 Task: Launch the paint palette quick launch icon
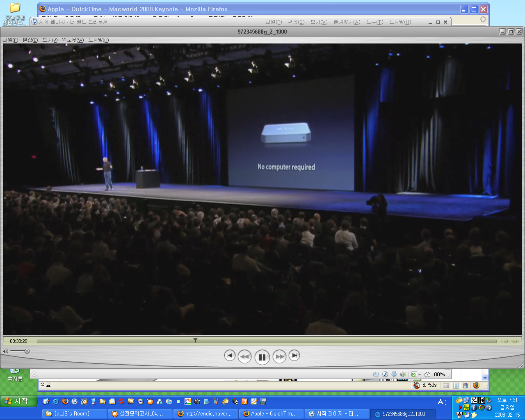pos(226,402)
